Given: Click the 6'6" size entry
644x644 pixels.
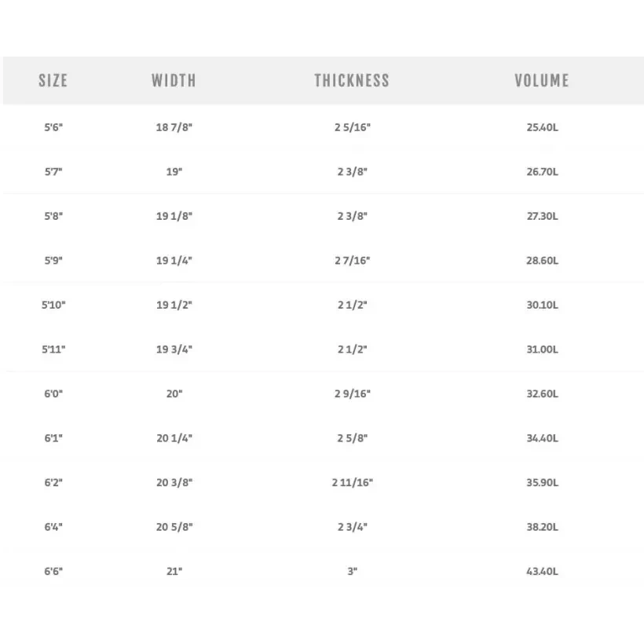Looking at the screenshot, I should click(53, 571).
